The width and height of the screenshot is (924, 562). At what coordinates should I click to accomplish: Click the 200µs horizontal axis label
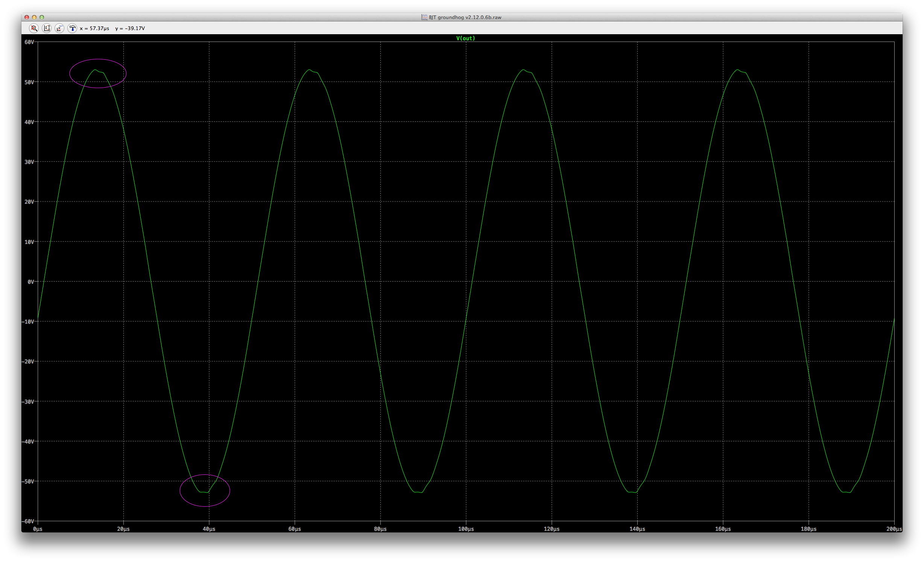(x=894, y=529)
